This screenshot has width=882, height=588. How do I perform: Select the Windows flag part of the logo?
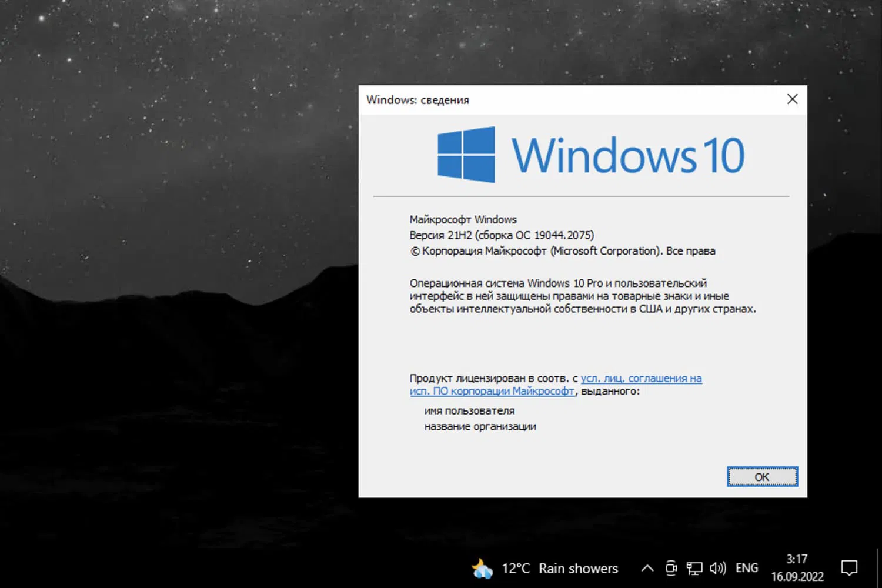point(466,154)
